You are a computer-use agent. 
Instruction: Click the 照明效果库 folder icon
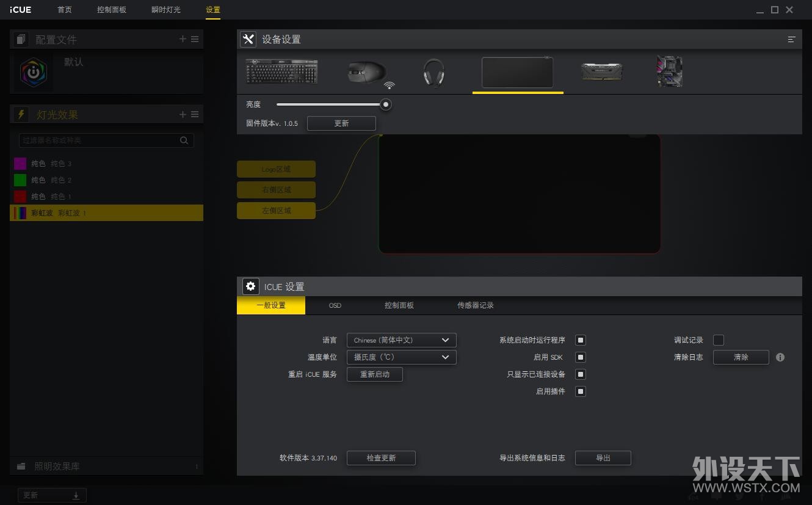pyautogui.click(x=21, y=466)
